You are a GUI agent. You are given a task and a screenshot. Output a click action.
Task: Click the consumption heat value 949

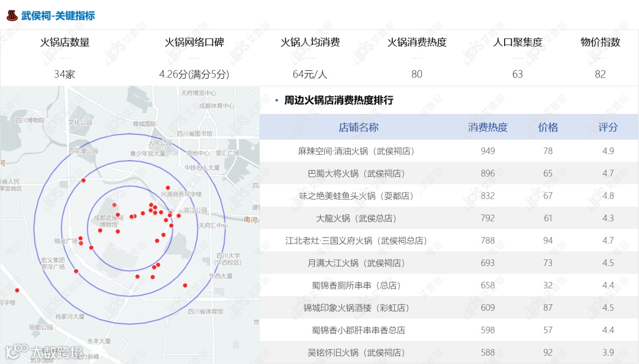coord(488,151)
